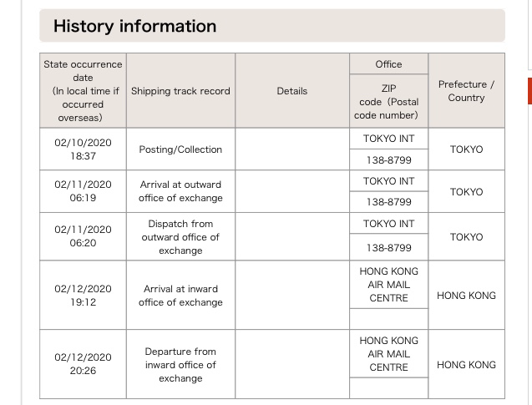Viewport: 532px width, 405px height.
Task: Click the Prefecture / Country header
Action: [x=467, y=90]
